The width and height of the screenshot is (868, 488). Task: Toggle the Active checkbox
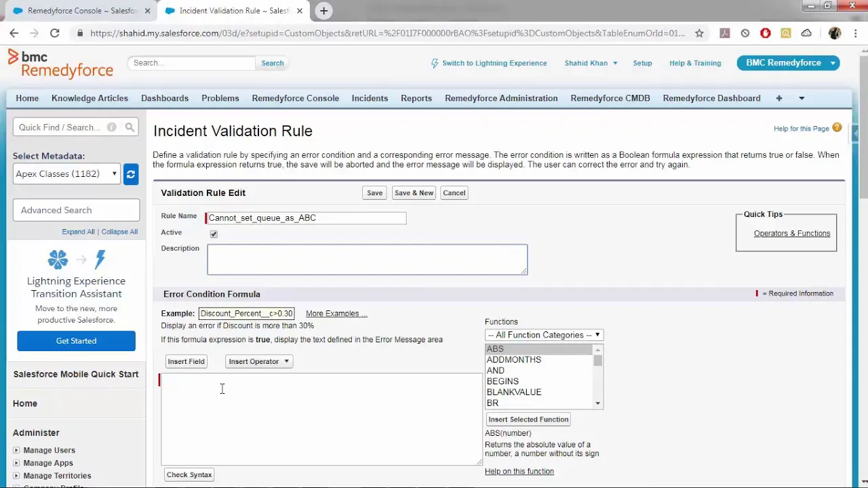tap(214, 234)
